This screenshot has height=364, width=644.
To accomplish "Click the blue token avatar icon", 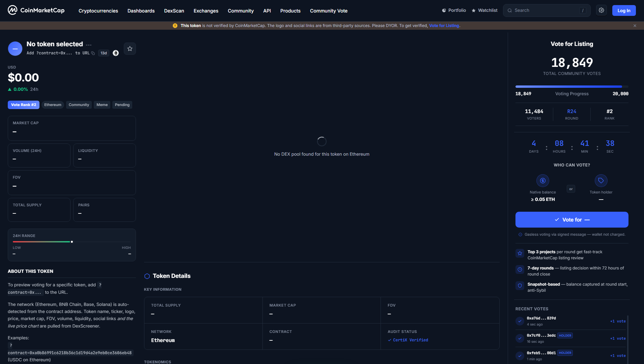I will click(15, 49).
